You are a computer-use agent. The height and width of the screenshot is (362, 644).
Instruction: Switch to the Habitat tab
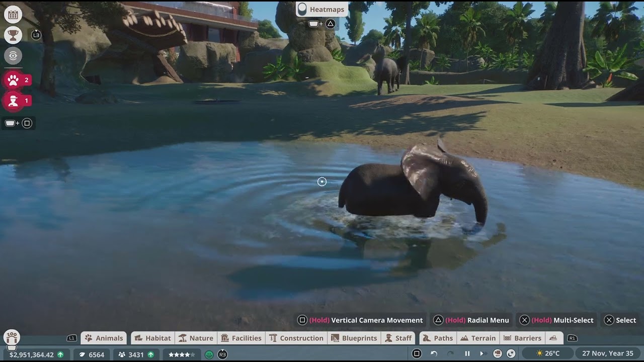coord(152,338)
